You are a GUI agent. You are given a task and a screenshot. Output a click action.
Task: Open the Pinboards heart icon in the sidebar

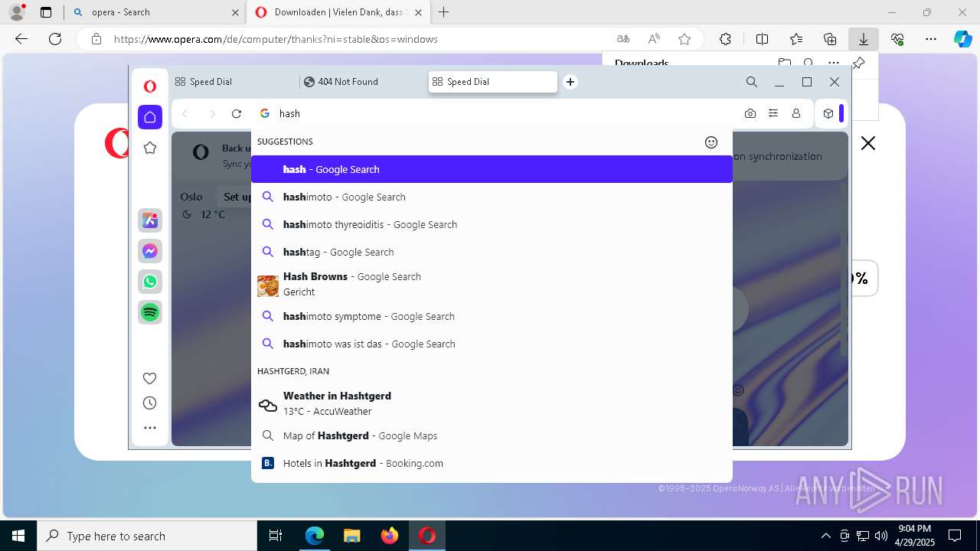(150, 378)
